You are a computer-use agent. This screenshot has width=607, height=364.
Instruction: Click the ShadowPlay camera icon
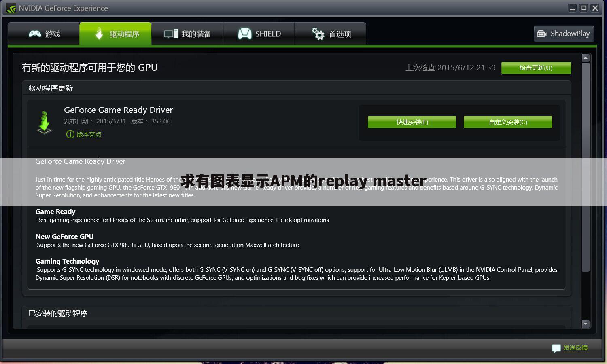542,34
